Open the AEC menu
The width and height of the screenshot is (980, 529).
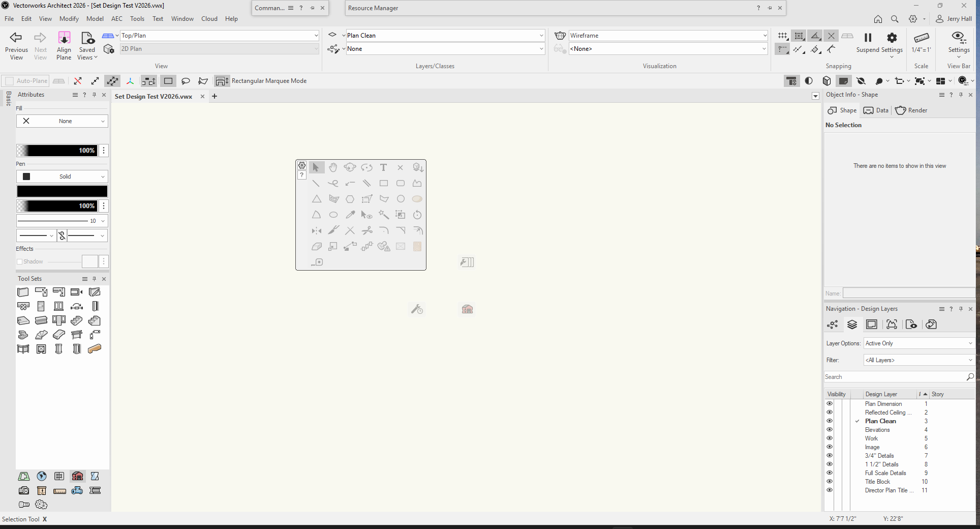117,19
